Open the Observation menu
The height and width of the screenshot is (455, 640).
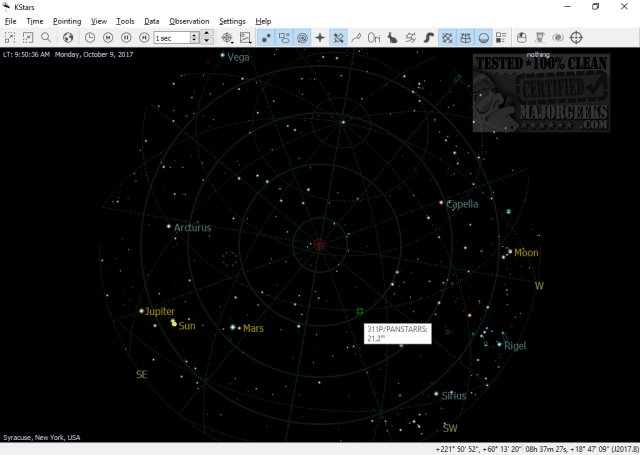(189, 21)
